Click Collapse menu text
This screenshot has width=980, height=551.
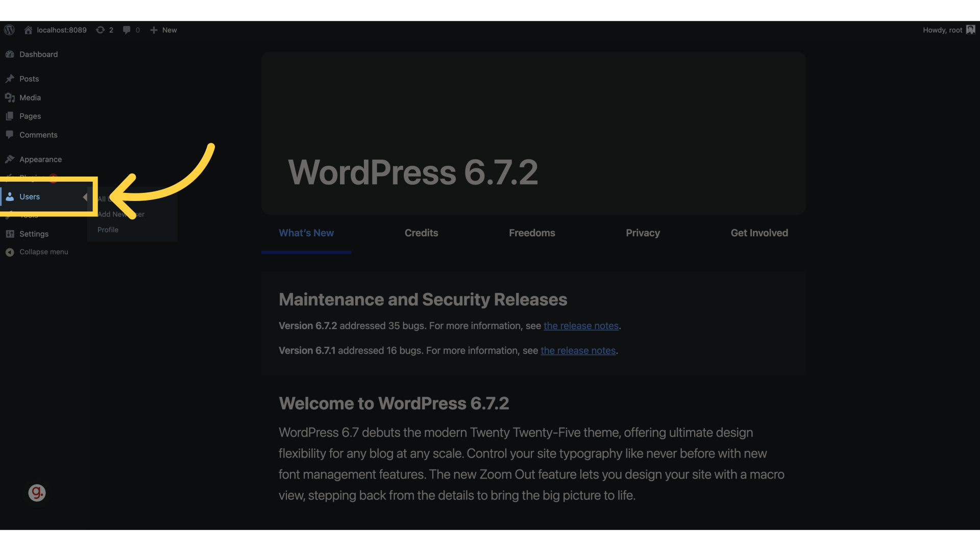click(44, 252)
